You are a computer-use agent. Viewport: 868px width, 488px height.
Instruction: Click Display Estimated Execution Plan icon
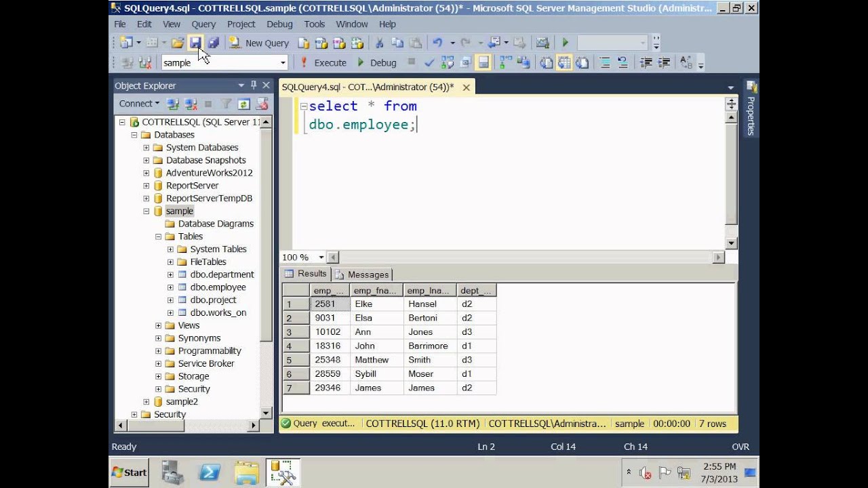(x=448, y=62)
